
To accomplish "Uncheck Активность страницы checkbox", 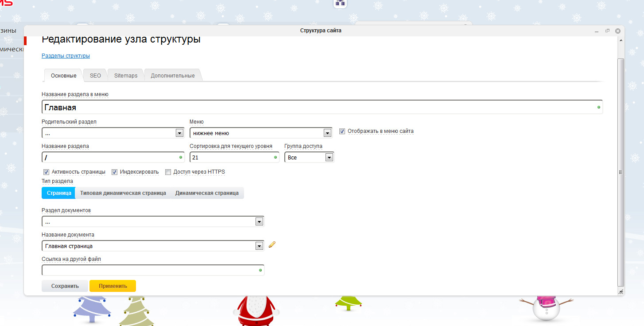I will [x=46, y=172].
